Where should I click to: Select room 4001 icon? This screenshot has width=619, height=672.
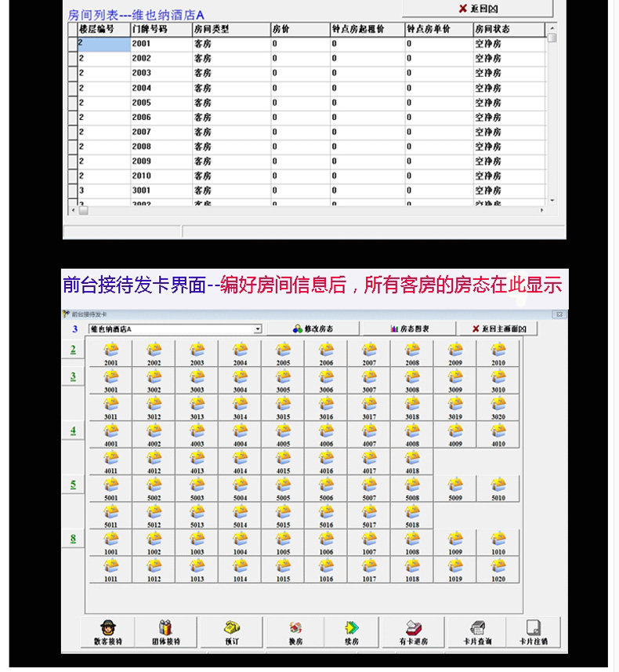click(x=111, y=434)
